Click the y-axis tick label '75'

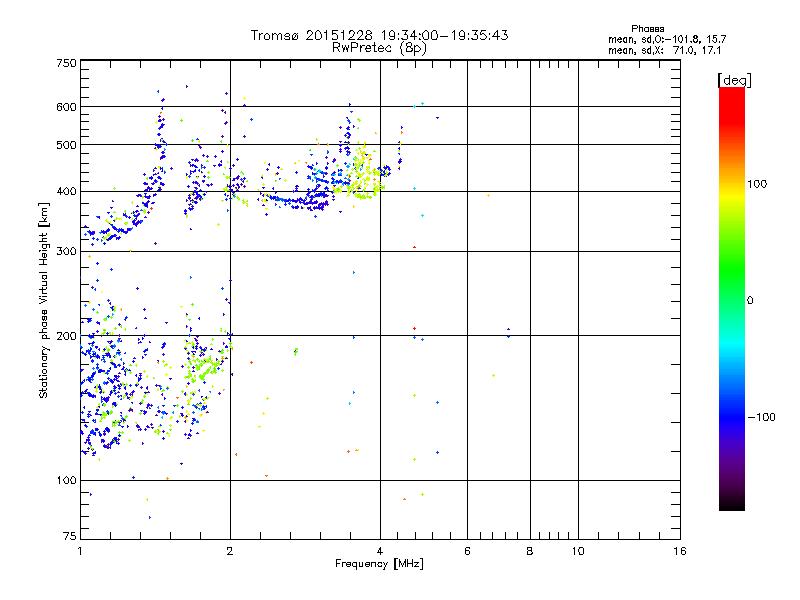tap(70, 536)
